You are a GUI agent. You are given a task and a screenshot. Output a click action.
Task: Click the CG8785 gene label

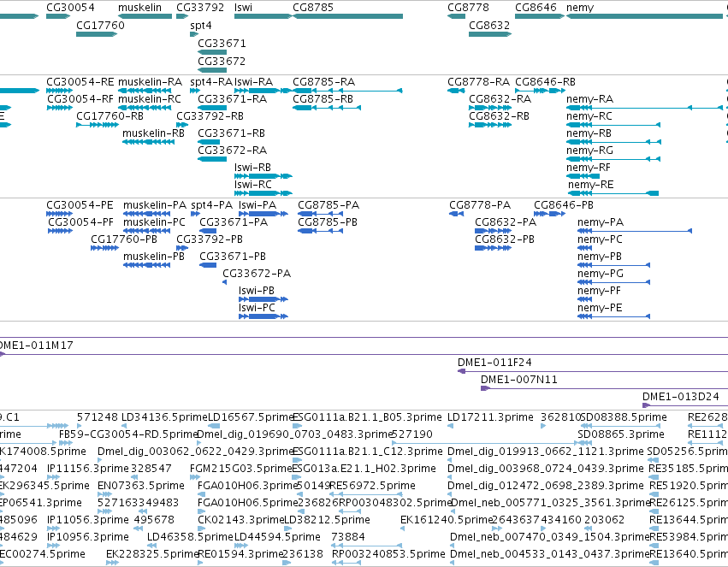[x=313, y=8]
